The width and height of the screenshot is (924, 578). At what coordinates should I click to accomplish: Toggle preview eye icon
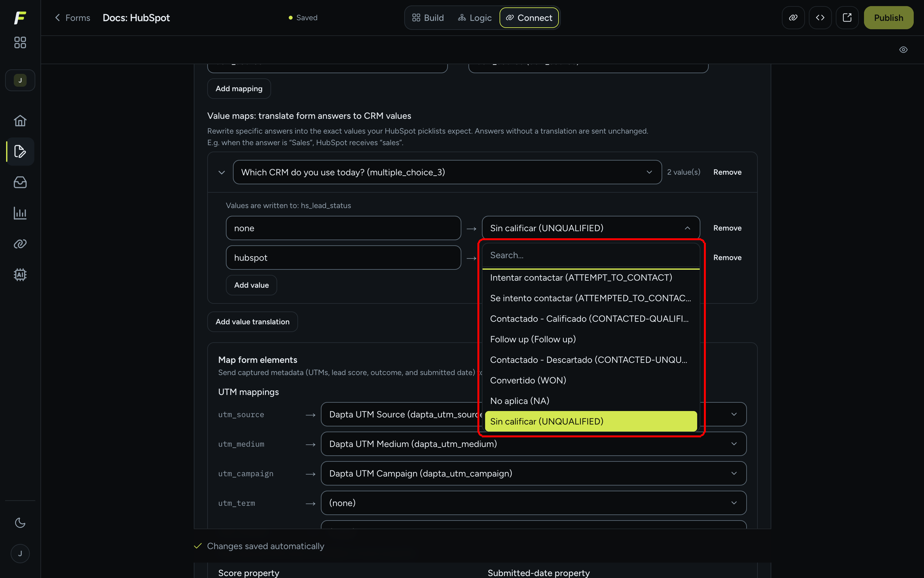(x=903, y=50)
